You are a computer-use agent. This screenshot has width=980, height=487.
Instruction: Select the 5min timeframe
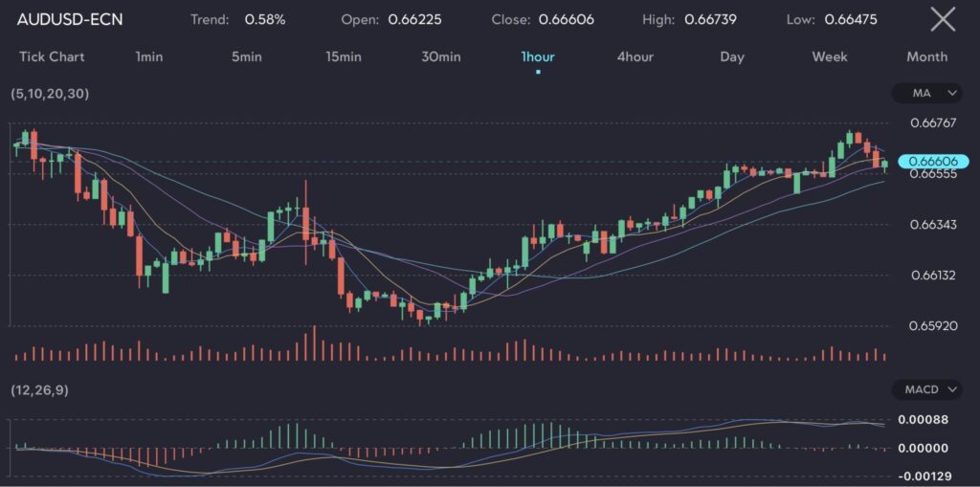coord(246,56)
